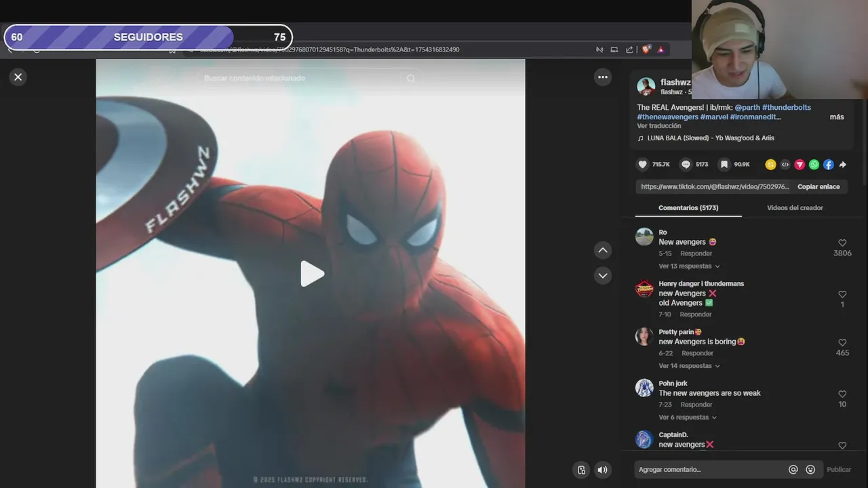Click the comments panel scrollbar
Viewport: 868px width, 488px height.
864,142
